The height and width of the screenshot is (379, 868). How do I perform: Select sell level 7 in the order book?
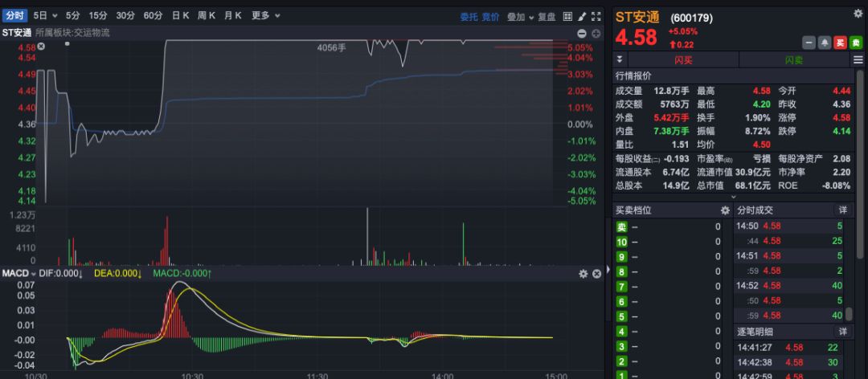[621, 287]
